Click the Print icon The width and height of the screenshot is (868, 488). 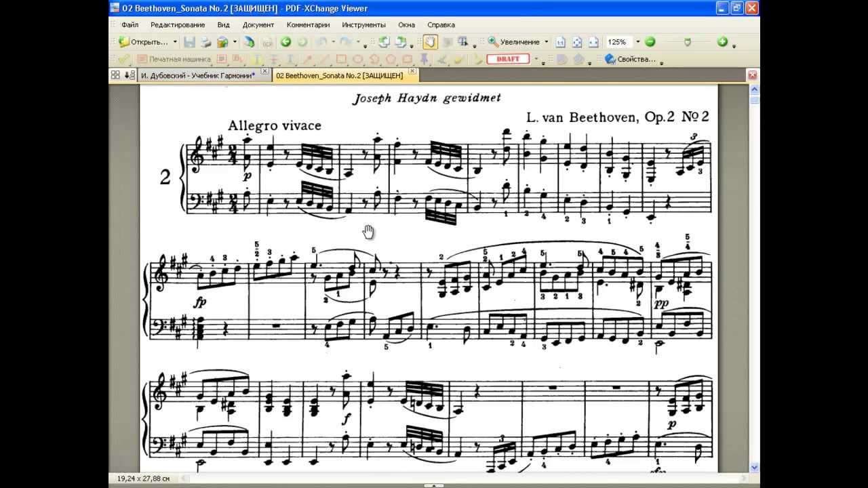pos(205,42)
